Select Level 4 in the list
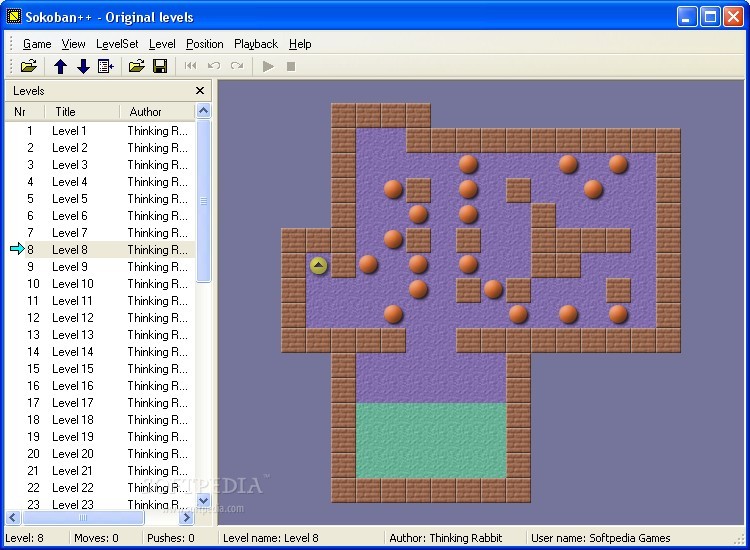750x550 pixels. coord(100,182)
